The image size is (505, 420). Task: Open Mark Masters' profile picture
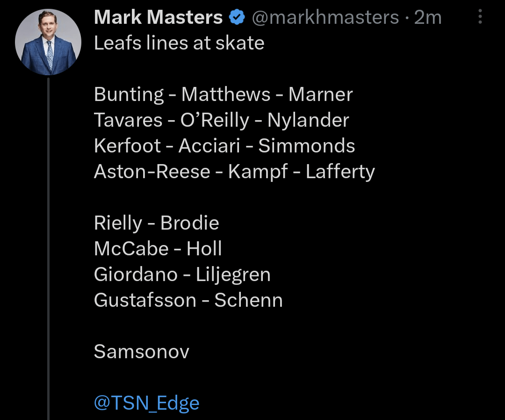[x=48, y=43]
